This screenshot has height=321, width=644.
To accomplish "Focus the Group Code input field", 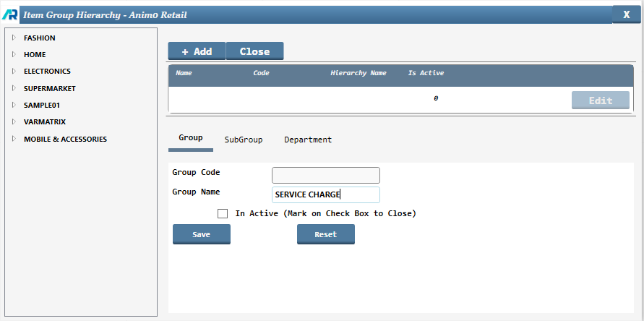I will pyautogui.click(x=325, y=175).
